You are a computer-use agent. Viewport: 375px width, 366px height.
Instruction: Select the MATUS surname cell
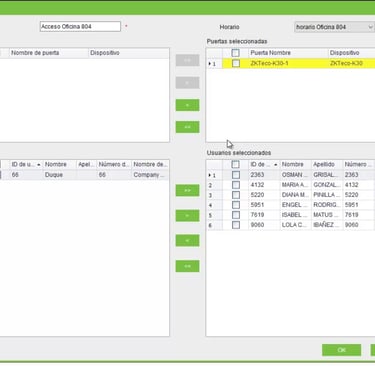tap(327, 215)
